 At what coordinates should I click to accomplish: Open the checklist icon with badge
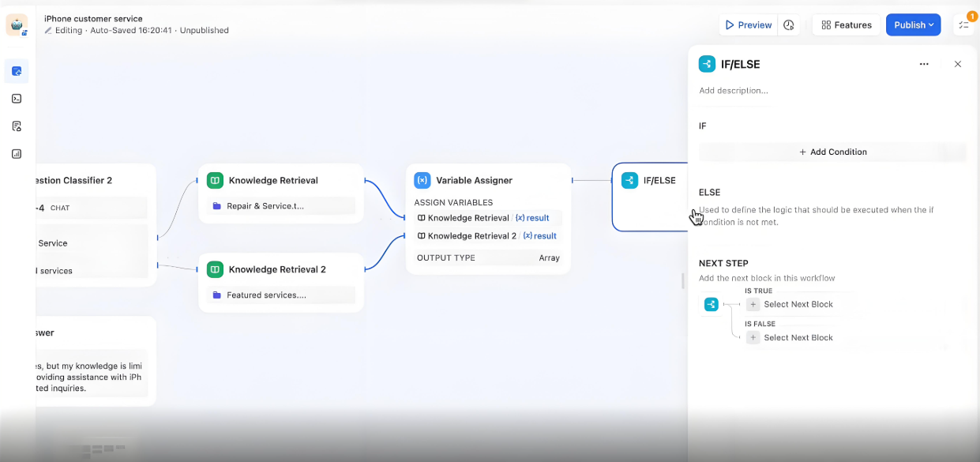[x=964, y=25]
